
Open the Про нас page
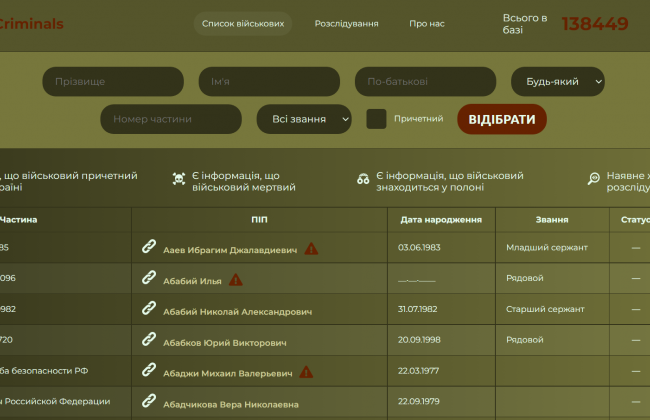click(427, 23)
